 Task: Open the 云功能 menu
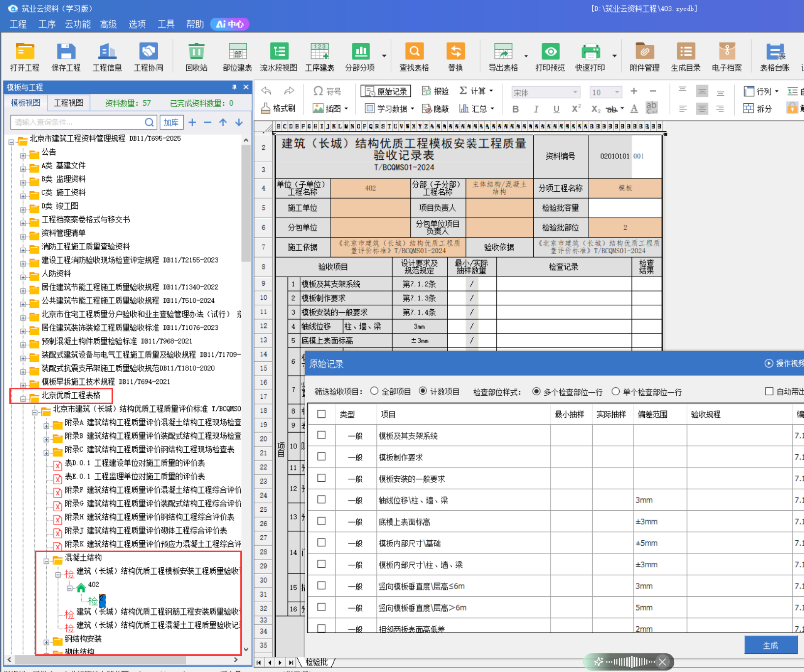[x=78, y=24]
